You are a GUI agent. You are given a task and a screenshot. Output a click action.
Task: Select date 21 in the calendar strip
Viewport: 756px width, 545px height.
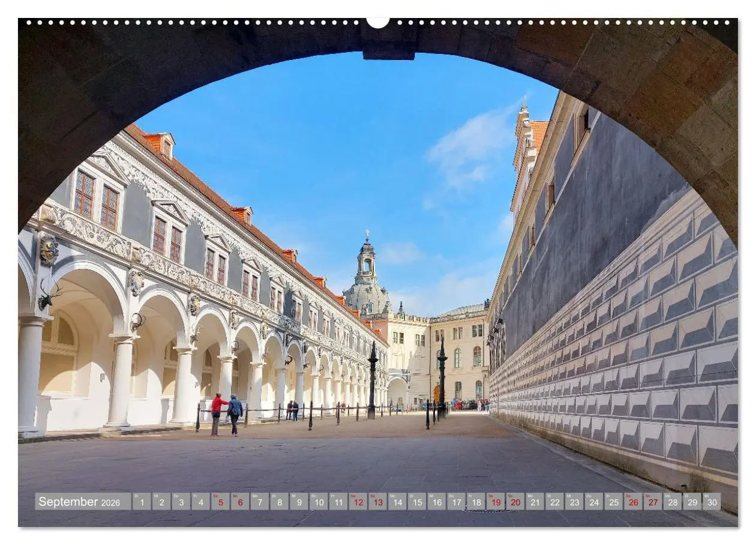(535, 502)
